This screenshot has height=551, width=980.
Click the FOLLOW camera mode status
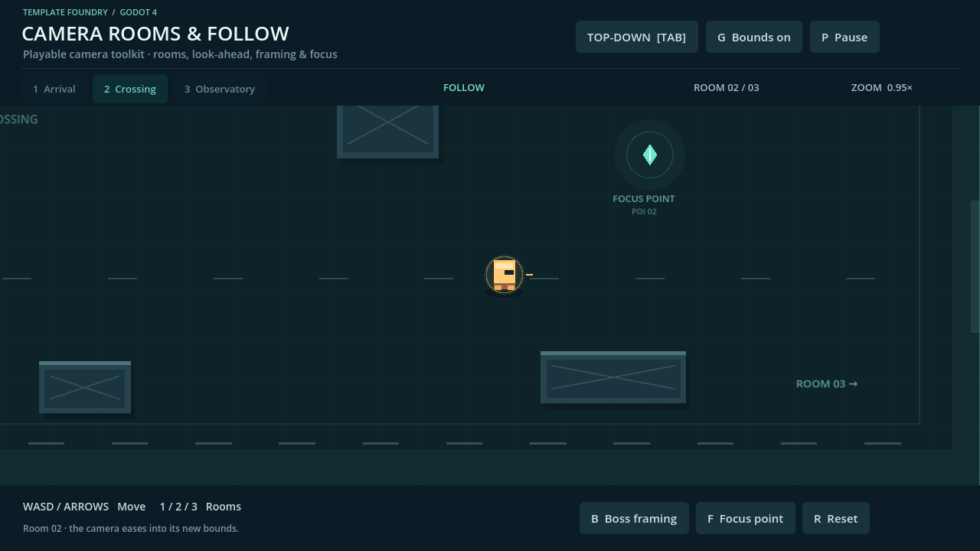click(464, 88)
